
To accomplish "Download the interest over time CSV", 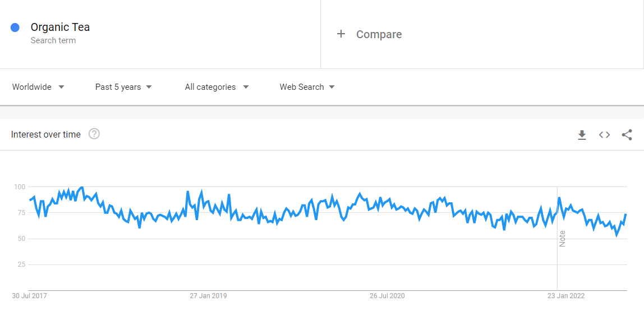I will coord(582,135).
